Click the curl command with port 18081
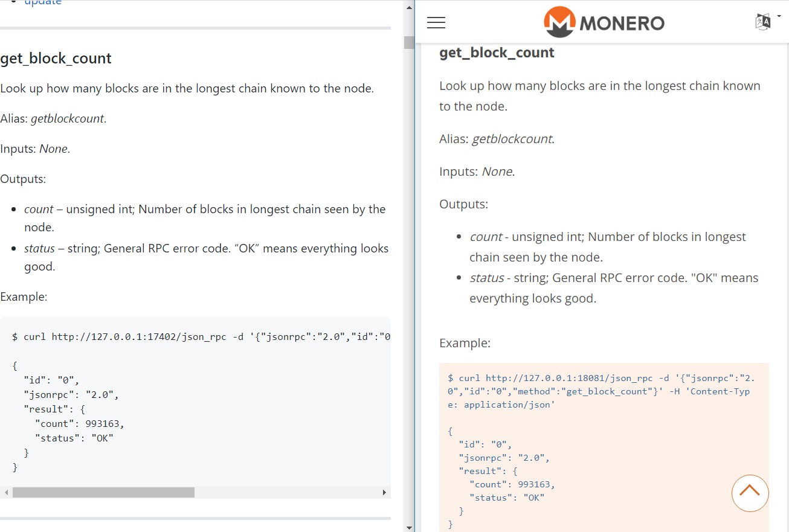Image resolution: width=789 pixels, height=532 pixels. (x=601, y=391)
